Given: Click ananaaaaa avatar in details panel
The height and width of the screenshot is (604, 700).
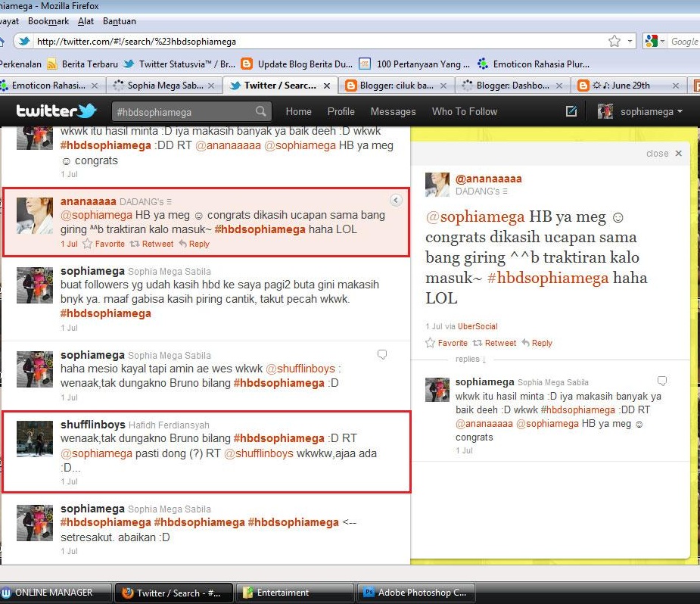Looking at the screenshot, I should tap(437, 185).
